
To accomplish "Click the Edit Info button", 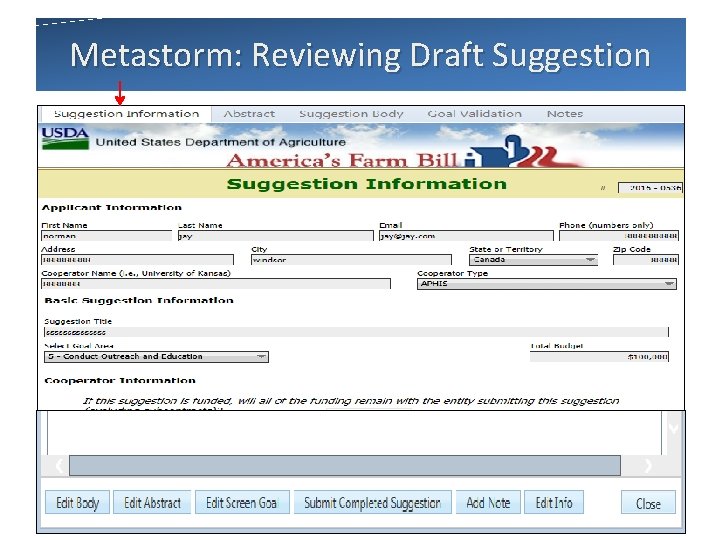I will pos(554,502).
